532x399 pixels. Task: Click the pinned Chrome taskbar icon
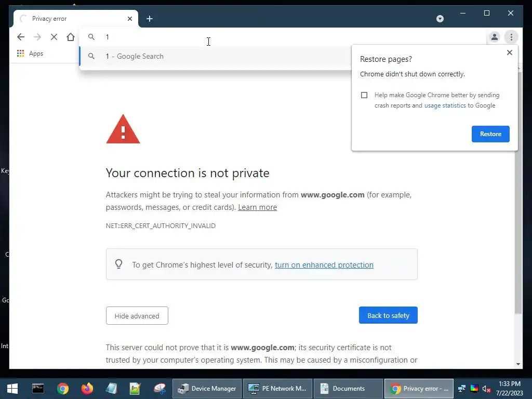63,389
